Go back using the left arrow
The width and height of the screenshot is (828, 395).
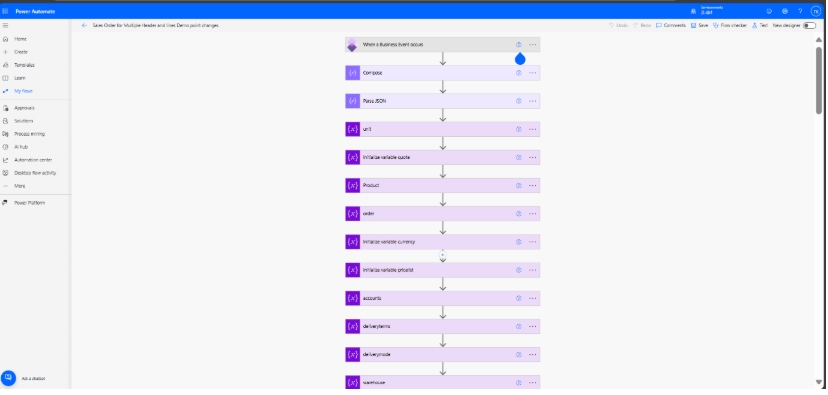click(84, 25)
